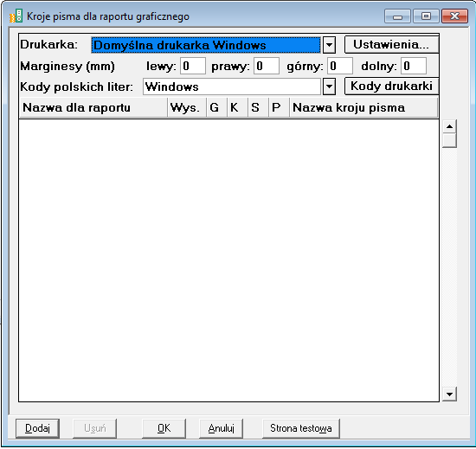Viewport: 476px width, 449px height.
Task: Focus the dolny margin field
Action: (x=414, y=66)
